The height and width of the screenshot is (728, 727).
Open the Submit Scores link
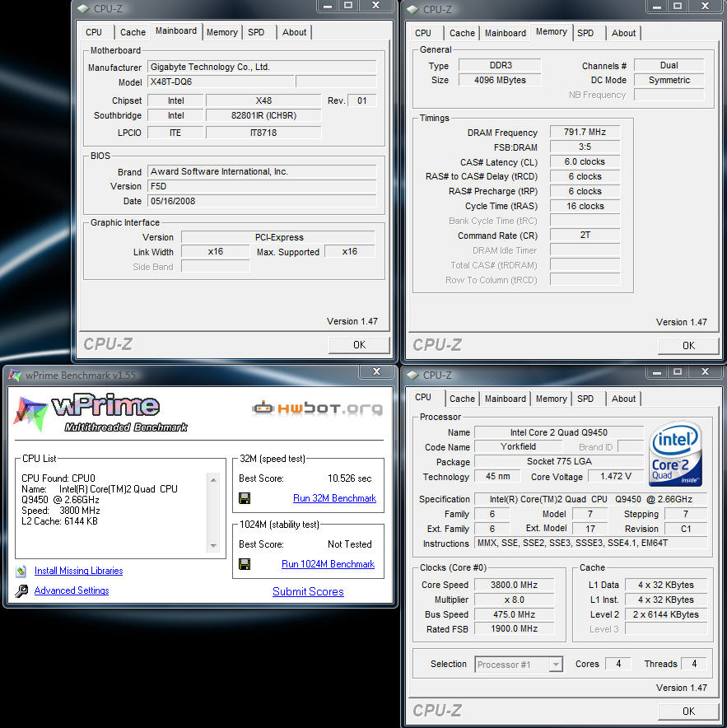[x=308, y=591]
